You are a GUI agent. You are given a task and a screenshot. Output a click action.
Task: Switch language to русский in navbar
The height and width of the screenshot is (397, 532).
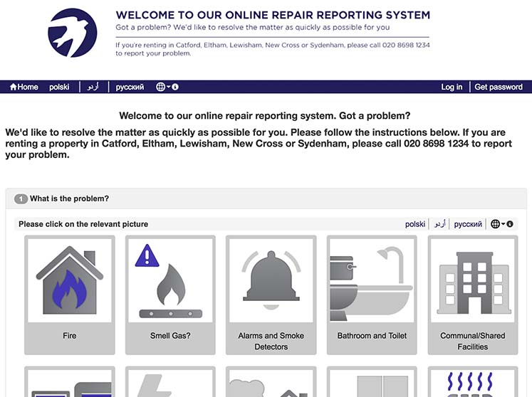(x=130, y=87)
